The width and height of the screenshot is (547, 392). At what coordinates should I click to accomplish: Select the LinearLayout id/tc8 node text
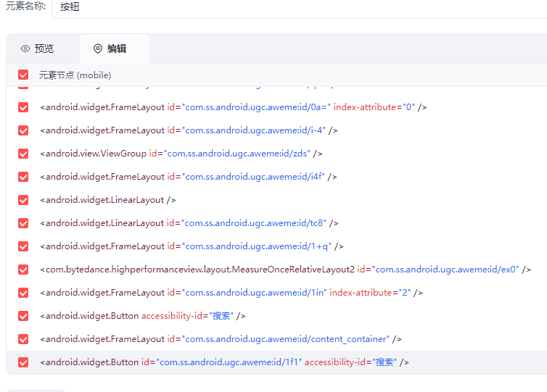tap(189, 223)
